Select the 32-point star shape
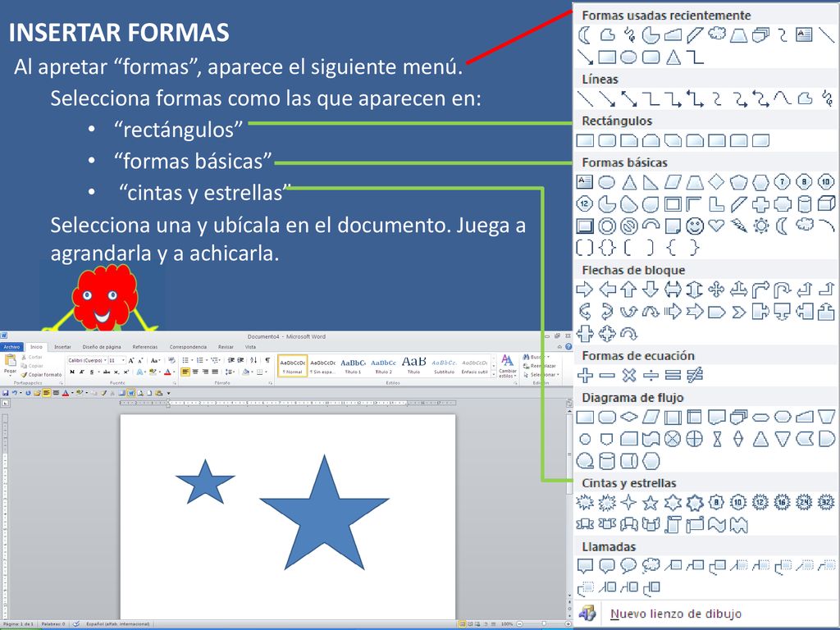The image size is (840, 630). 826,503
